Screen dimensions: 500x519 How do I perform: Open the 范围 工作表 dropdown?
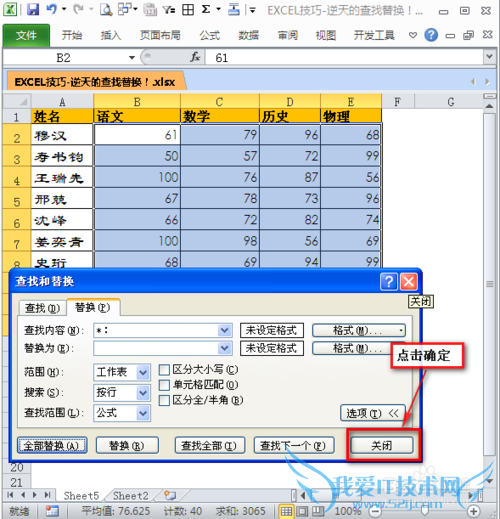click(143, 372)
